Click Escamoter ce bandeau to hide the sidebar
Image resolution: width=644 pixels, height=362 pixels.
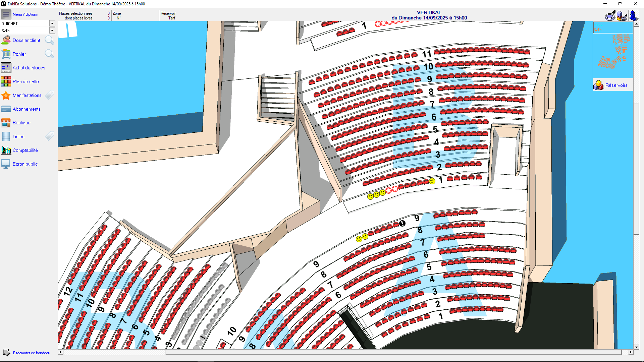[x=31, y=353]
